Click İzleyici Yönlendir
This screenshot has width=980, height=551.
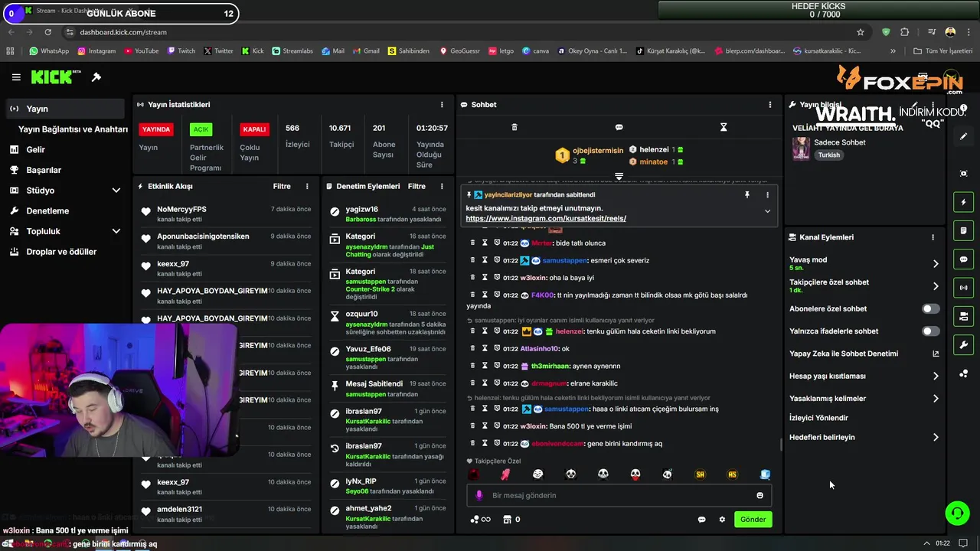click(x=818, y=418)
